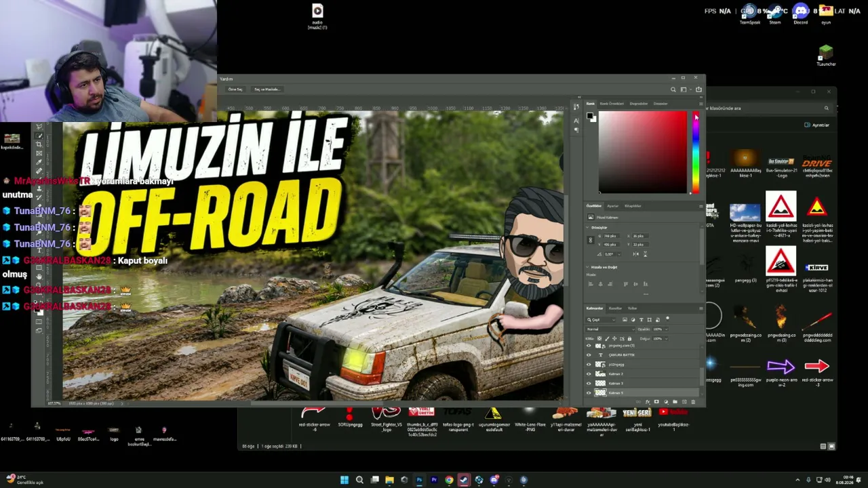868x488 pixels.
Task: Click the add layer style fx icon
Action: pos(647,402)
